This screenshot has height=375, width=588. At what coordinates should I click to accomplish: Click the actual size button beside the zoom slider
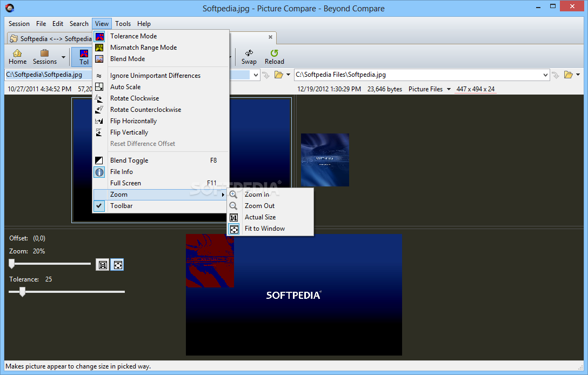(x=103, y=265)
